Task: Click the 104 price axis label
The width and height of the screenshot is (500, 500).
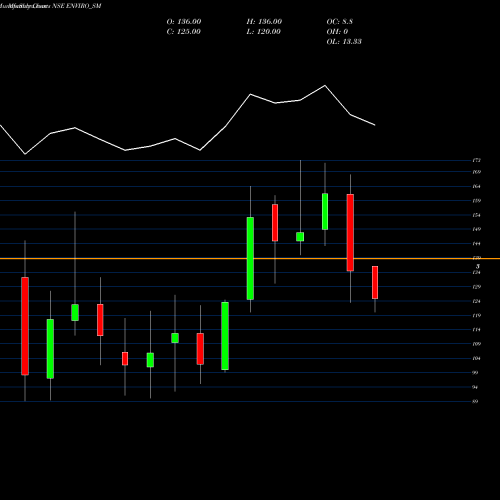Action: tap(477, 358)
